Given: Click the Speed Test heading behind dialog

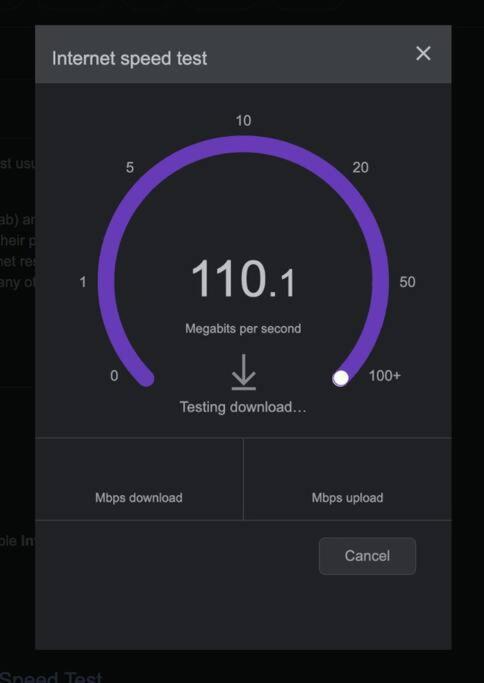Looking at the screenshot, I should pos(51,676).
